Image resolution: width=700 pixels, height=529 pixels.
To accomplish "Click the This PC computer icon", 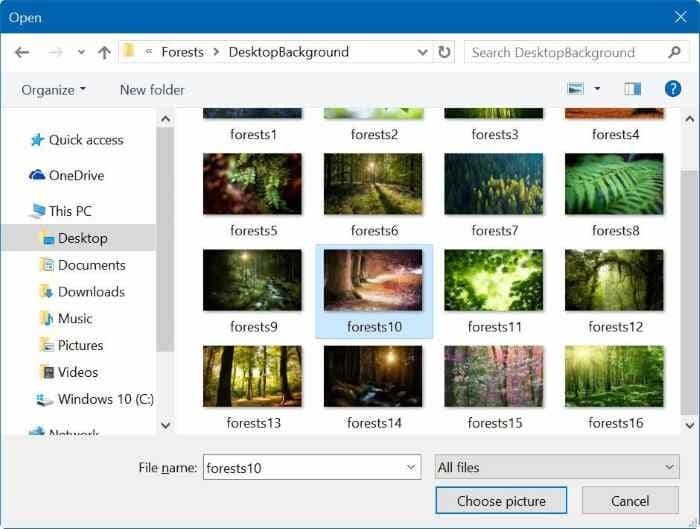I will pyautogui.click(x=38, y=210).
